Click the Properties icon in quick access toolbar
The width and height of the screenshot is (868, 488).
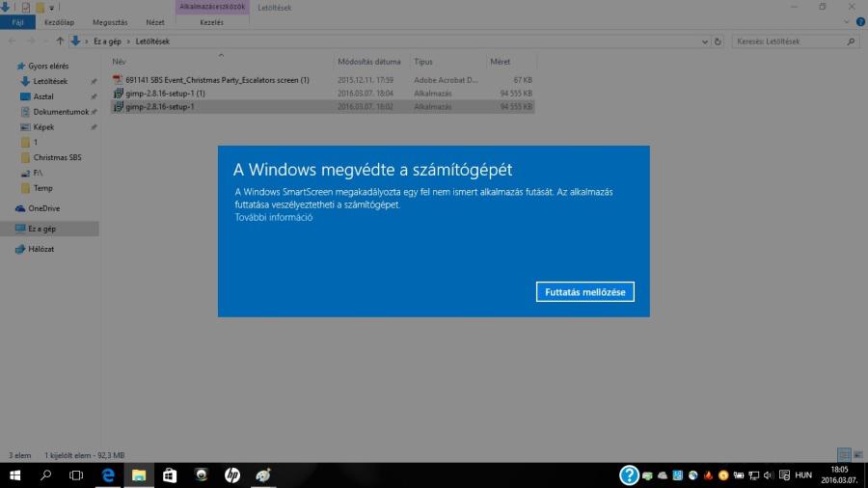[x=25, y=8]
